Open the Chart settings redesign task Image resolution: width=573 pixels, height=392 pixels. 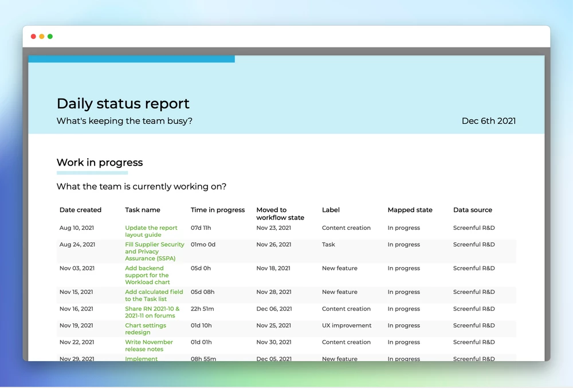point(146,329)
